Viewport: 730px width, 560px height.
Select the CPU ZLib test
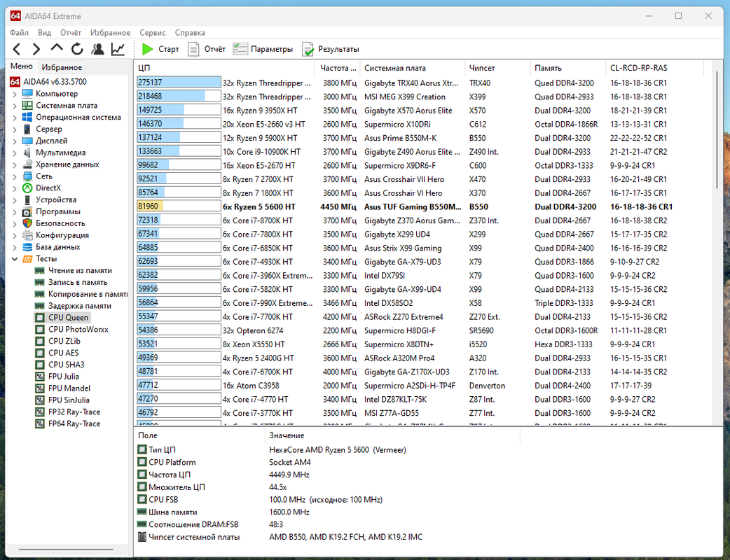pos(64,341)
